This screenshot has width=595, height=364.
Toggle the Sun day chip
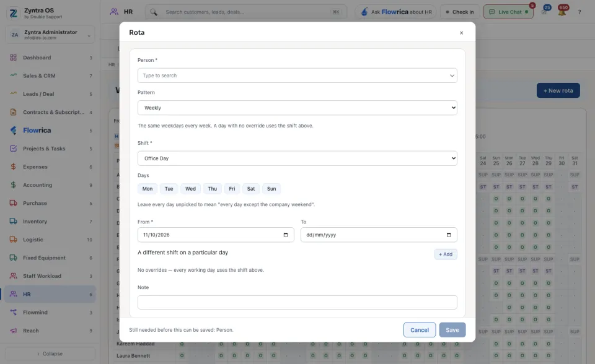(271, 189)
